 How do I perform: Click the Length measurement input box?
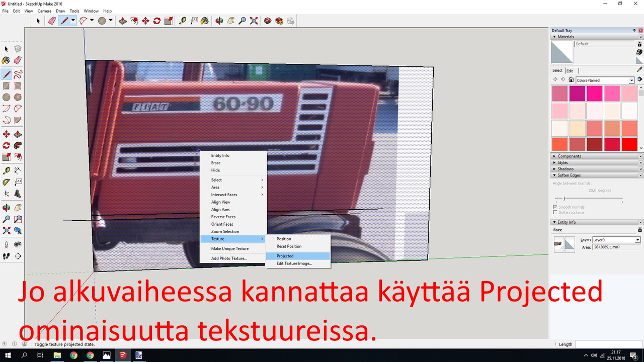[608, 344]
